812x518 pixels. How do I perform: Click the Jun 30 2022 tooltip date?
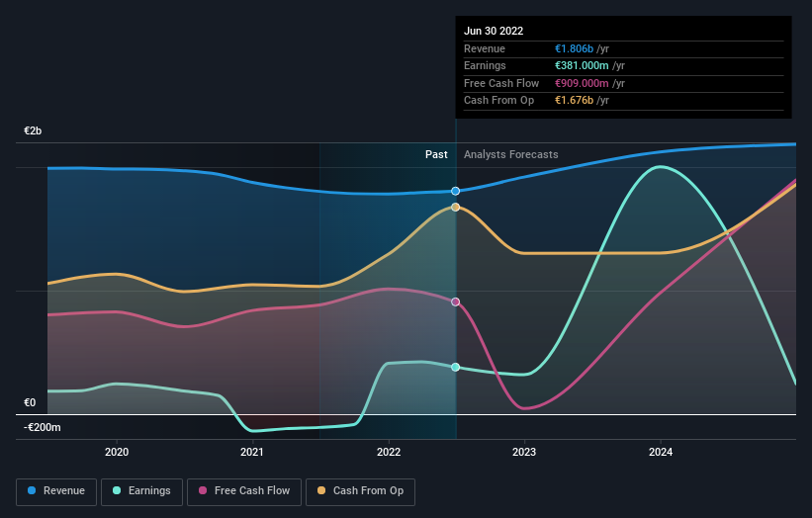494,31
